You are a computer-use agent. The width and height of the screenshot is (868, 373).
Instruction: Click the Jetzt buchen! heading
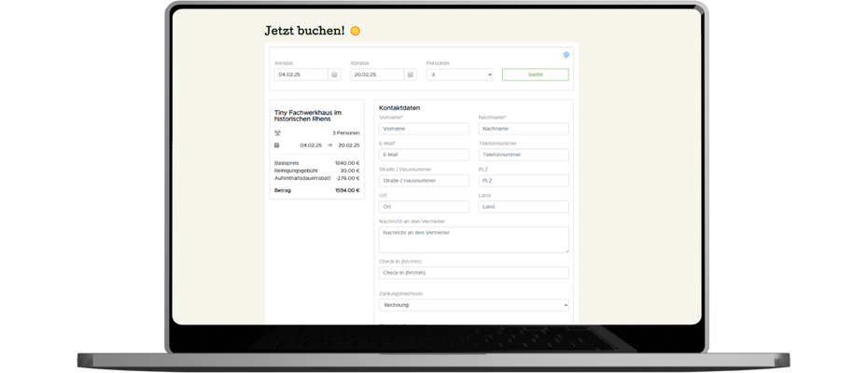[x=304, y=31]
